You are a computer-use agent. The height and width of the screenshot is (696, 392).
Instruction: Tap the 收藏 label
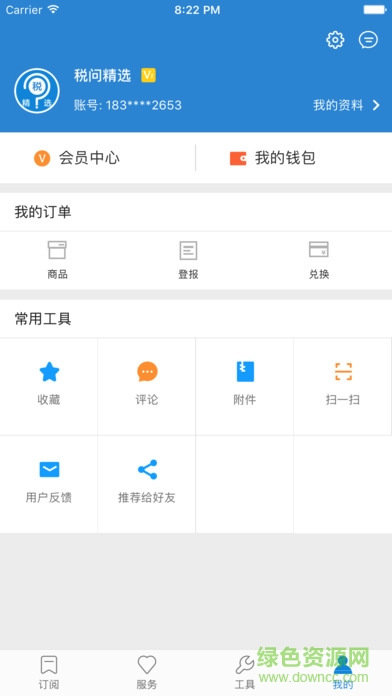[49, 400]
